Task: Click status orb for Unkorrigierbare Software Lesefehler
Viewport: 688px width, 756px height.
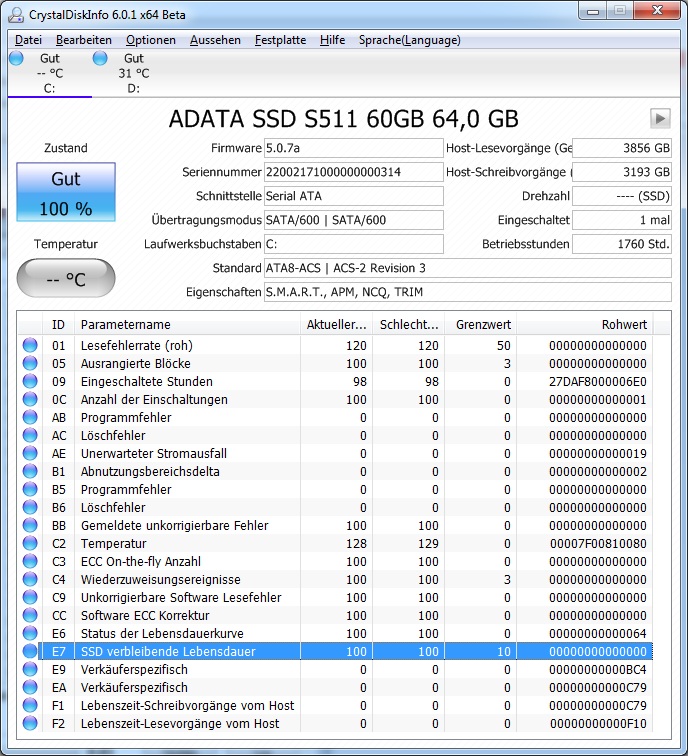Action: [x=30, y=597]
